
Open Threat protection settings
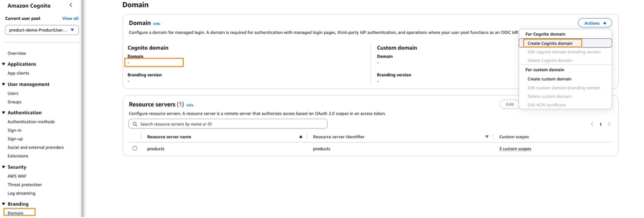pyautogui.click(x=24, y=184)
